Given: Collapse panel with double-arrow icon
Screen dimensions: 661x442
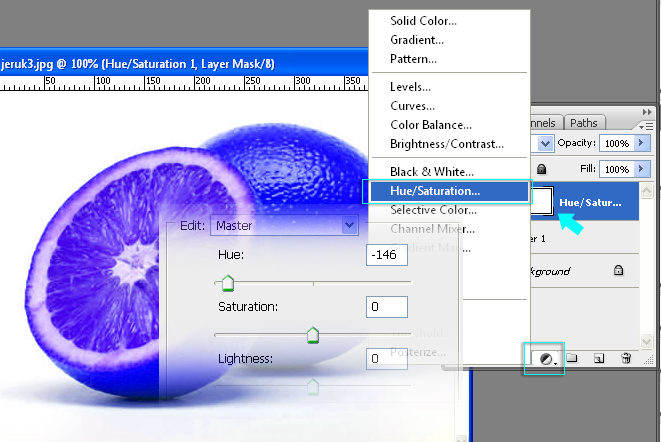Looking at the screenshot, I should pos(647,112).
